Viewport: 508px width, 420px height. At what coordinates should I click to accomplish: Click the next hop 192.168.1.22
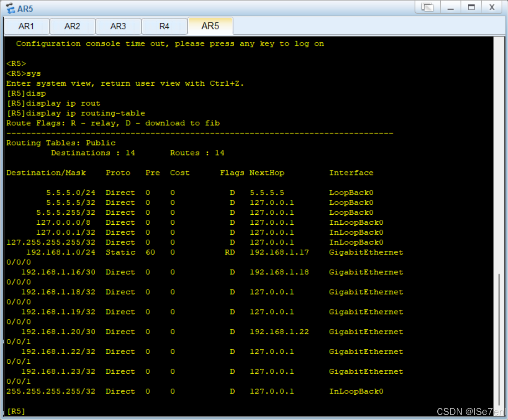point(279,332)
